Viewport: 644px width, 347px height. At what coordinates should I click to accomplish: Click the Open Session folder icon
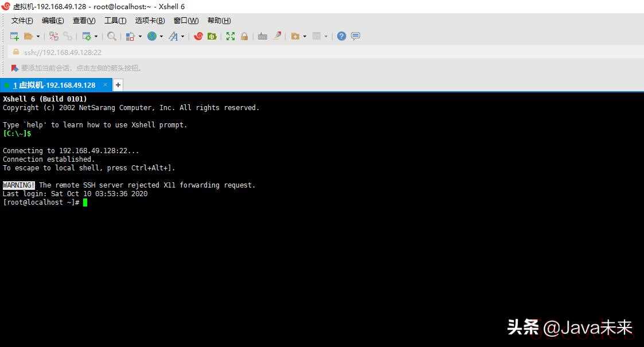click(x=28, y=36)
